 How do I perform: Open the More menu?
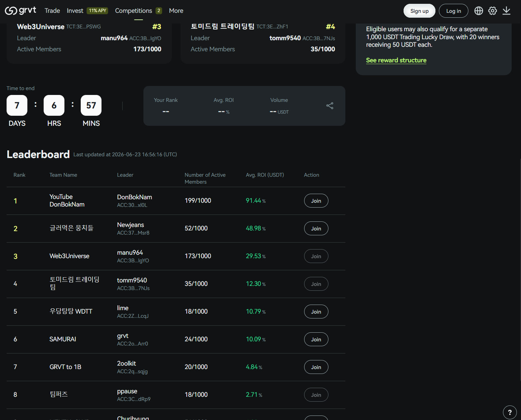tap(176, 11)
